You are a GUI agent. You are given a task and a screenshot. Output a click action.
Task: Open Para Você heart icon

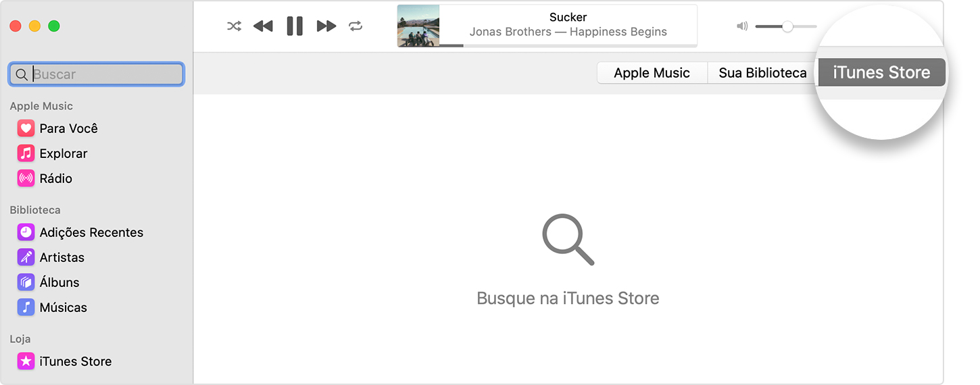coord(26,128)
